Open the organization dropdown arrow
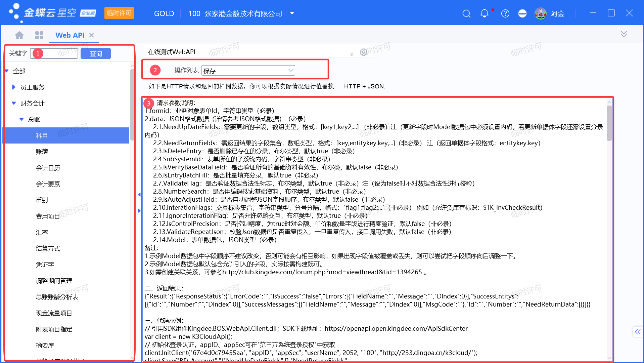 [x=292, y=13]
